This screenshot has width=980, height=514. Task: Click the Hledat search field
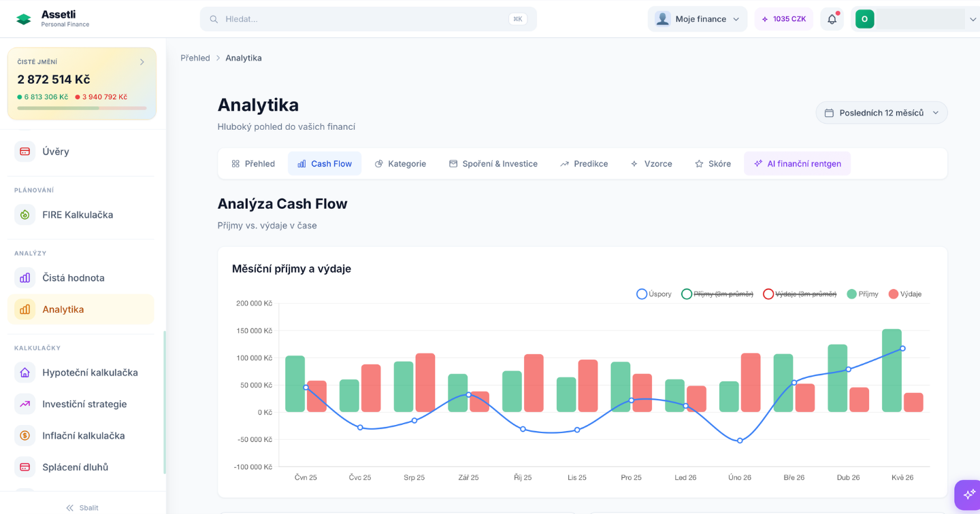tap(368, 19)
